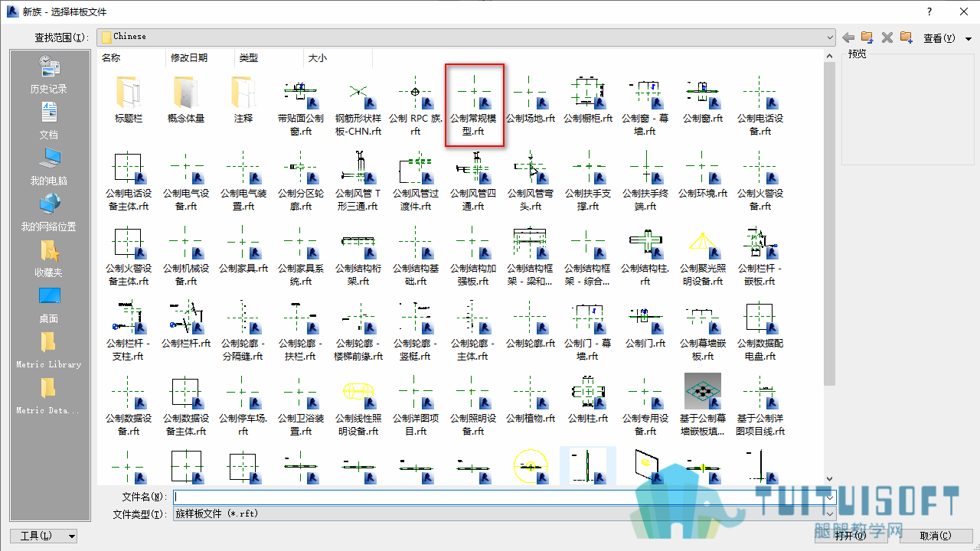Screen dimensions: 980x551
Task: Go up one folder level
Action: [867, 37]
